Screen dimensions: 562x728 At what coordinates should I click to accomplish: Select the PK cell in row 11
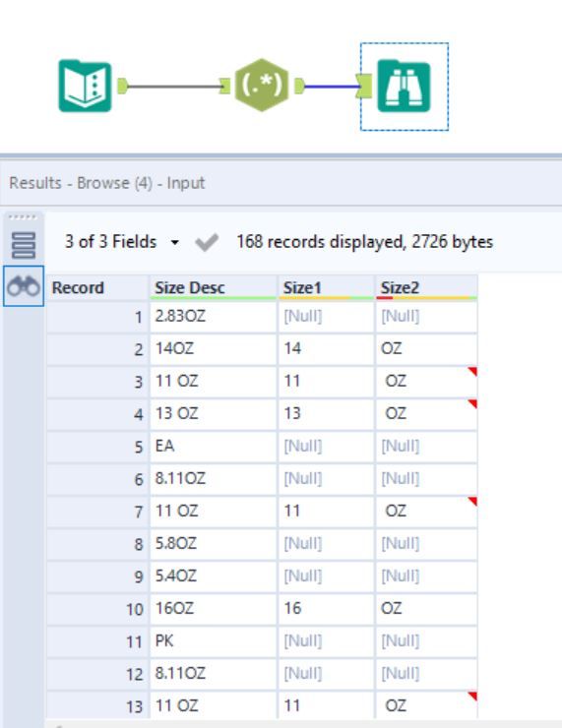pyautogui.click(x=214, y=641)
